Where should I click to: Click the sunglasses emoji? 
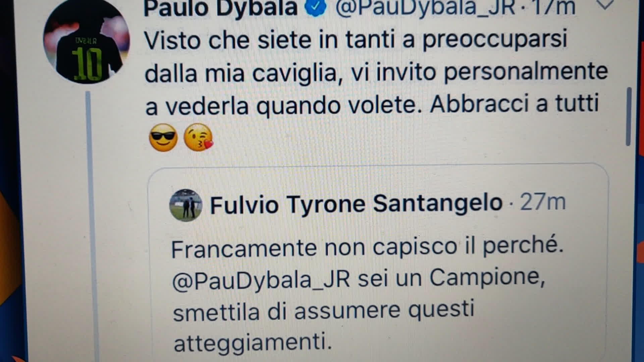click(x=163, y=137)
